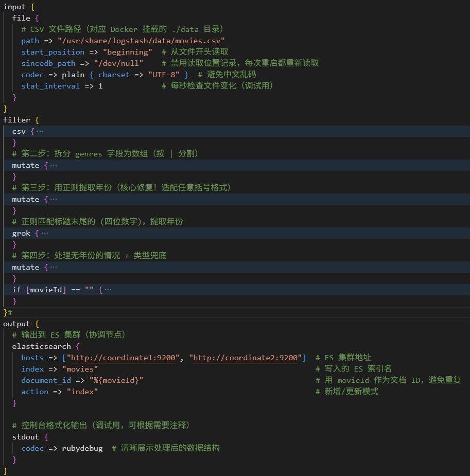This screenshot has height=476, width=470.
Task: Expand the folded grok block ellipsis
Action: [x=45, y=234]
